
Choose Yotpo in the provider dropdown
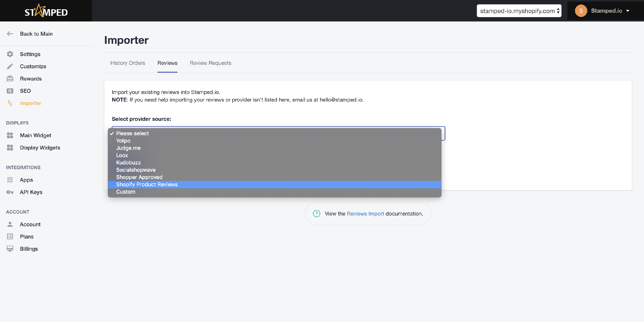(x=123, y=141)
